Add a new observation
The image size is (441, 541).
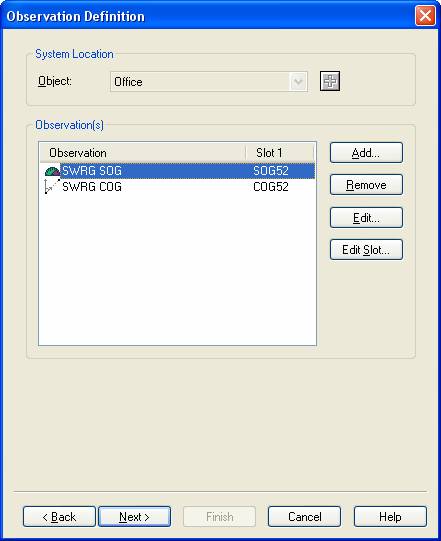(366, 153)
